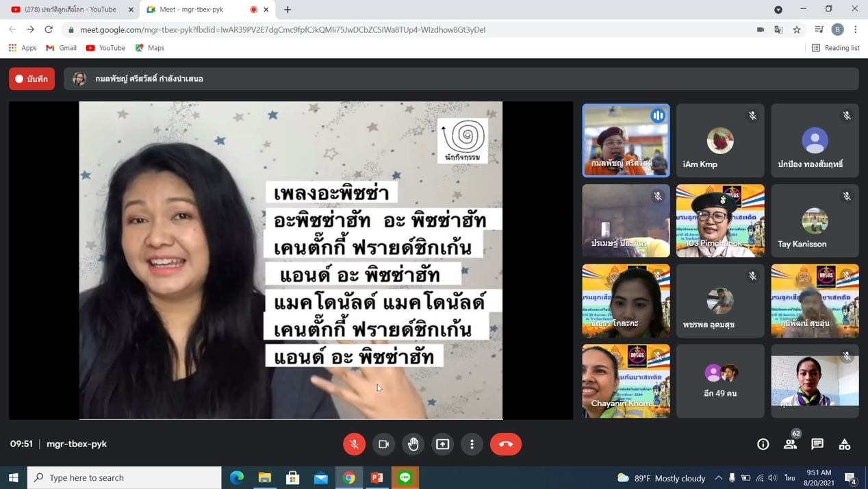This screenshot has width=868, height=489.
Task: Raise hand in the meeting
Action: (x=413, y=444)
